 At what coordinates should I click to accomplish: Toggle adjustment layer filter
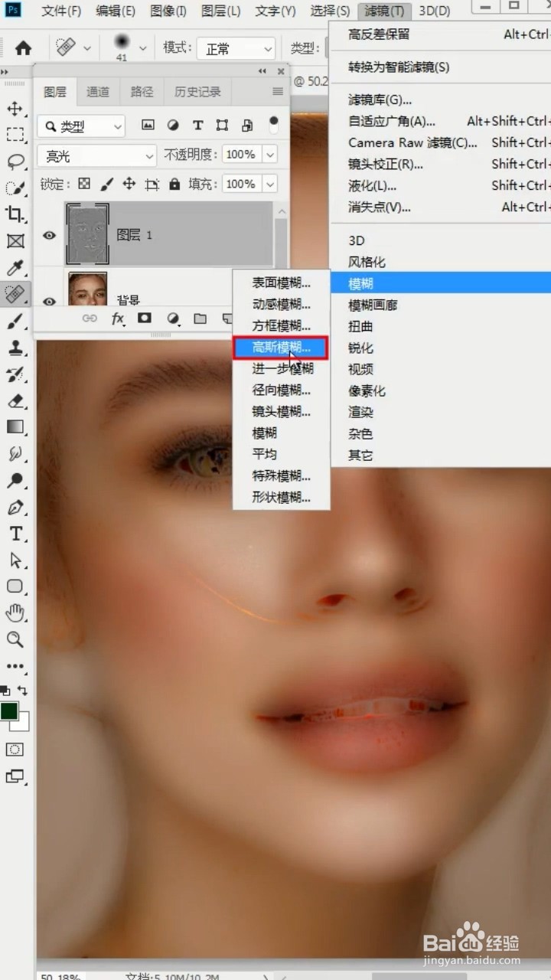click(173, 126)
